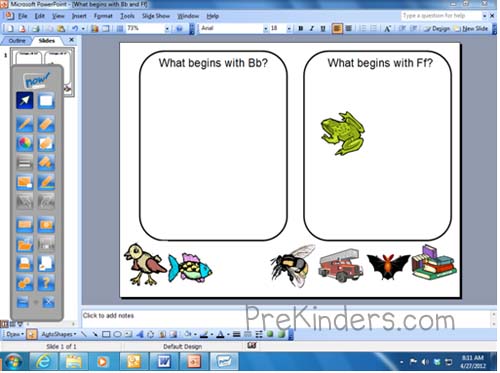Image resolution: width=500 pixels, height=373 pixels.
Task: Switch to the Outline tab
Action: pos(17,41)
